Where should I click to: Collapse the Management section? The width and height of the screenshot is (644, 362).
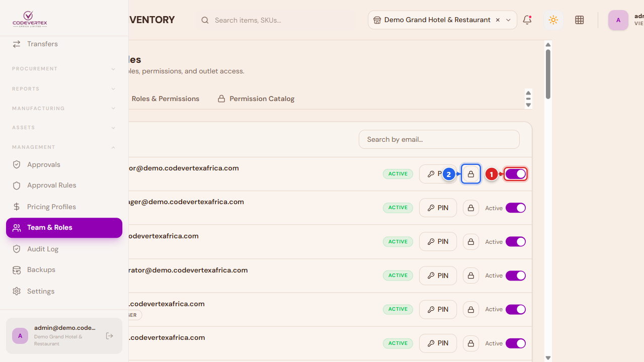click(x=64, y=147)
